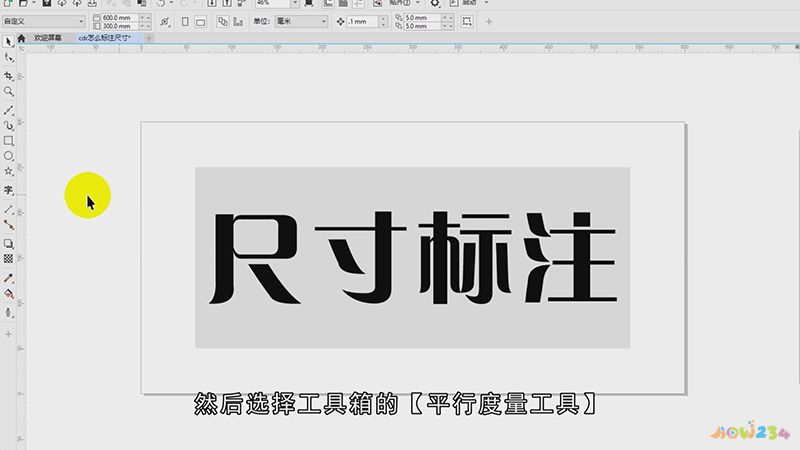Image resolution: width=800 pixels, height=450 pixels.
Task: Select the Artistic Media tool
Action: 8,126
